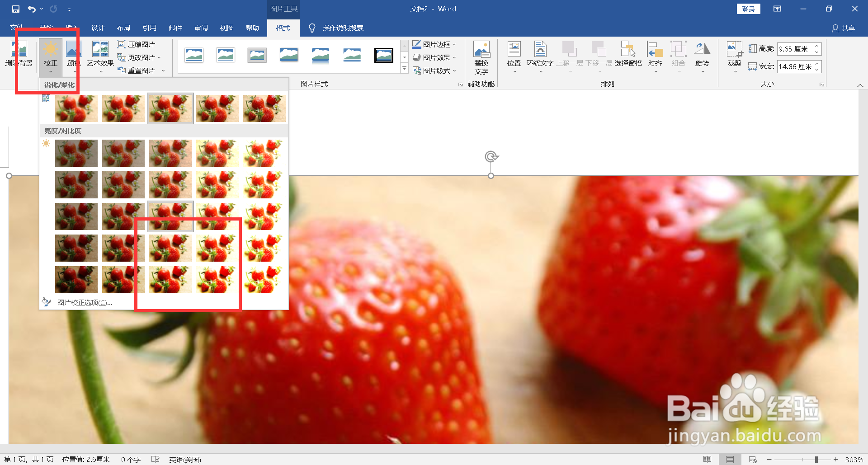868x465 pixels.
Task: Click Reset Picture (重置图片)
Action: pos(136,70)
